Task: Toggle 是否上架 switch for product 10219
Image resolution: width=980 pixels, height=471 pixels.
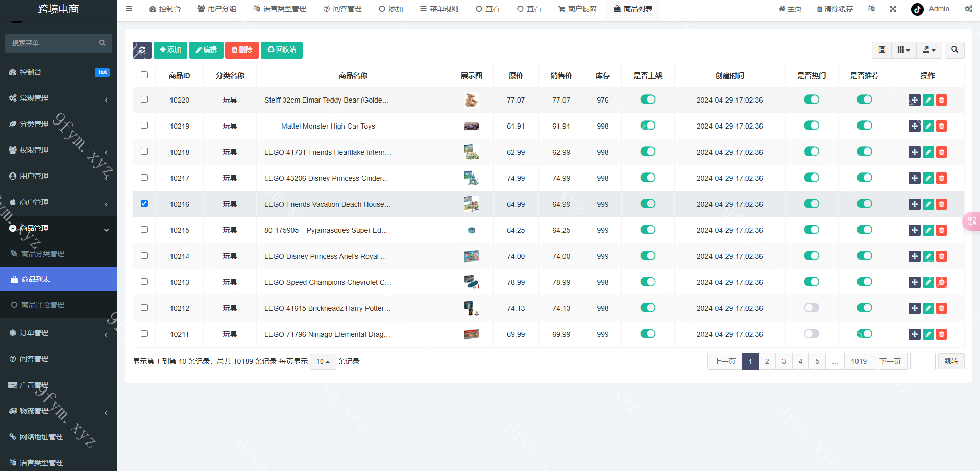Action: (648, 126)
